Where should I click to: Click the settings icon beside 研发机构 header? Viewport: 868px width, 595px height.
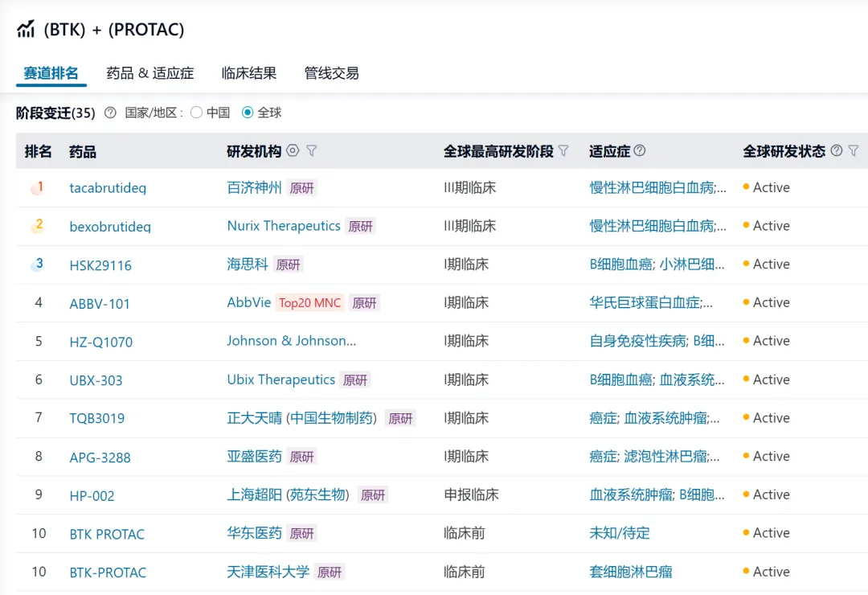tap(293, 150)
